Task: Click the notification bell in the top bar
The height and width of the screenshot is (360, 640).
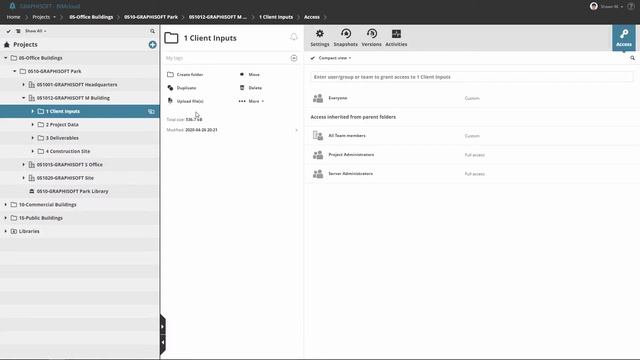Action: click(12, 6)
